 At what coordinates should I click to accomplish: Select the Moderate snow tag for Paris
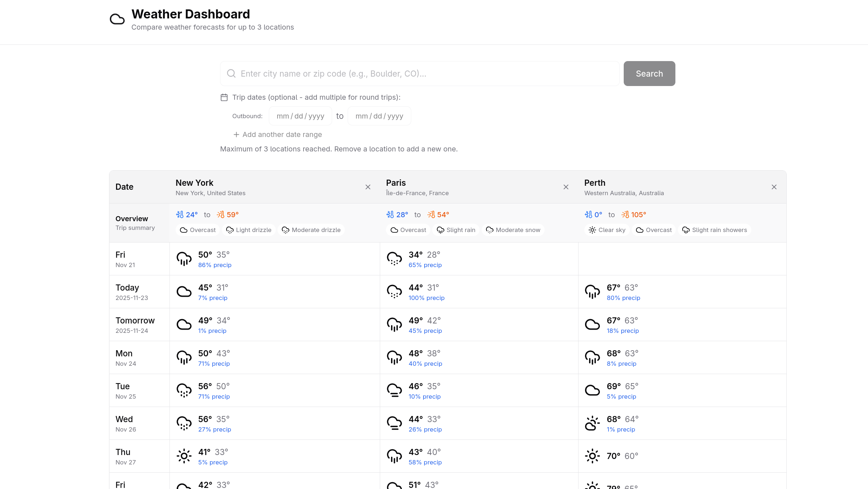coord(513,230)
